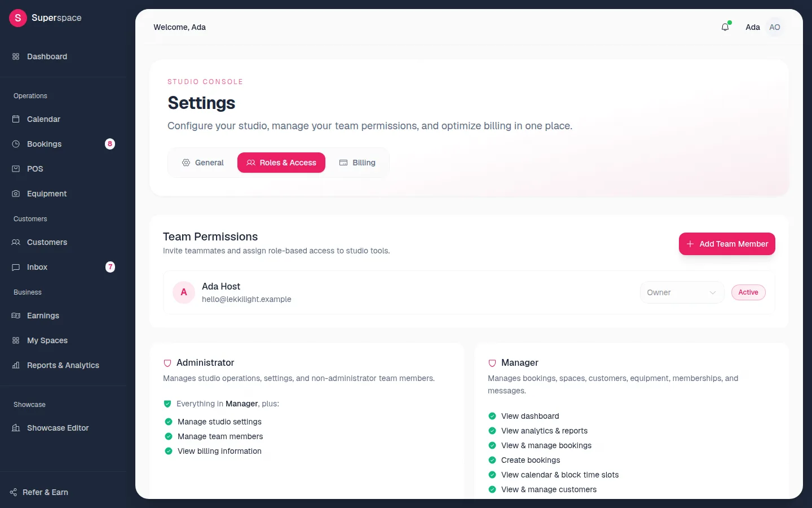The image size is (812, 508).
Task: Open notifications bell icon
Action: coord(725,27)
